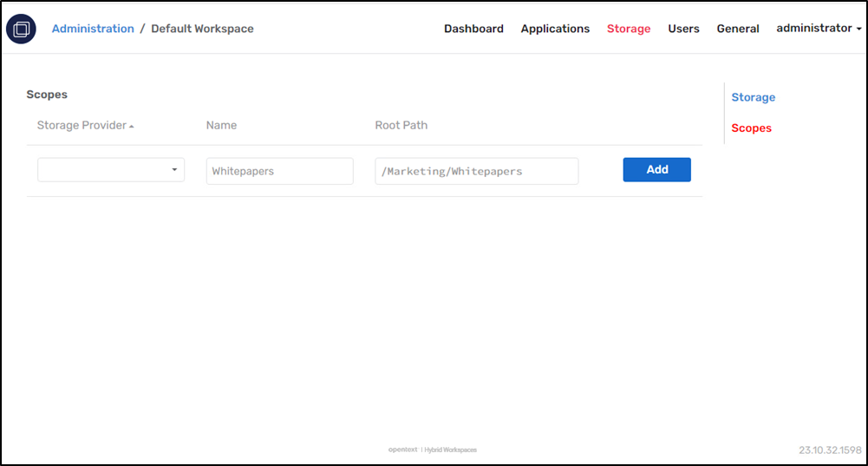
Task: Open the Storage Provider dropdown box
Action: click(111, 170)
